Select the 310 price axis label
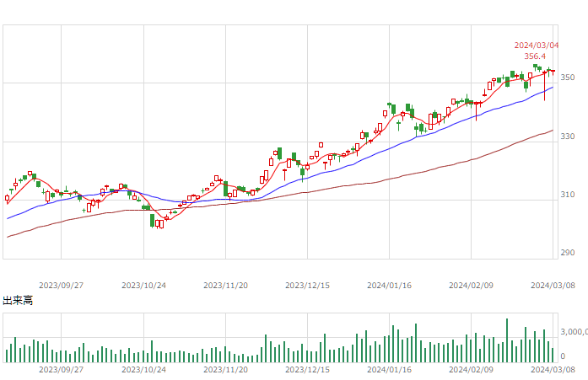Screen dimensions: 588x380 tap(568, 195)
